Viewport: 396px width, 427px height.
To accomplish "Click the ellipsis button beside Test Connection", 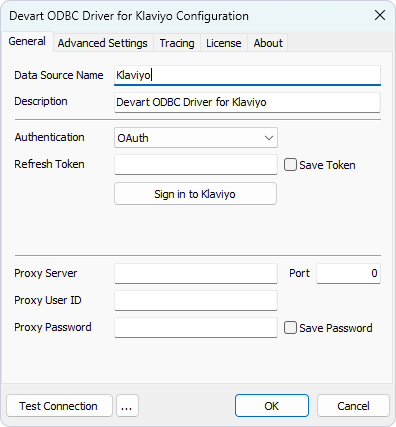I will [x=127, y=406].
